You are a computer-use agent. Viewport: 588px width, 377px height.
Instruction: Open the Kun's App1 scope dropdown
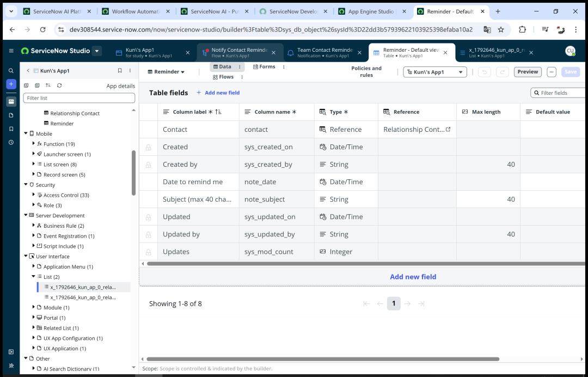click(x=435, y=72)
